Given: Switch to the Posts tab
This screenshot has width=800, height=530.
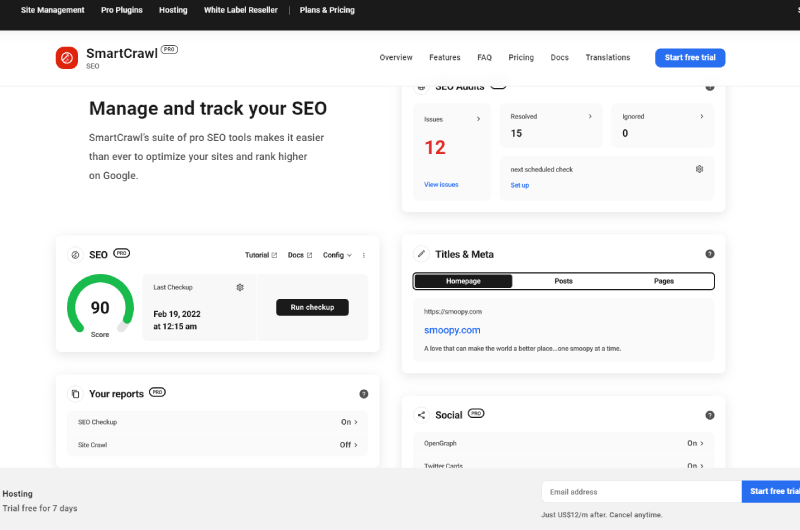Looking at the screenshot, I should pos(563,281).
